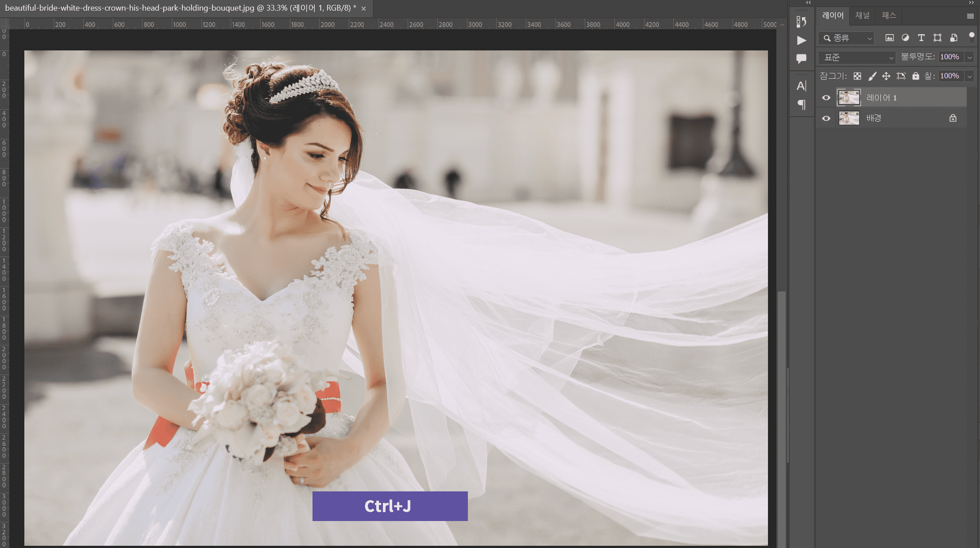Switch to the 패스 tab
The width and height of the screenshot is (980, 548).
(888, 15)
